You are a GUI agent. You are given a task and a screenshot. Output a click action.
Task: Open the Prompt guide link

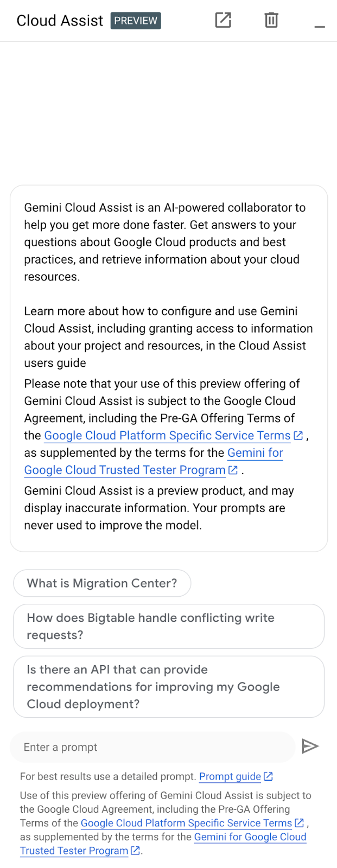click(x=230, y=776)
